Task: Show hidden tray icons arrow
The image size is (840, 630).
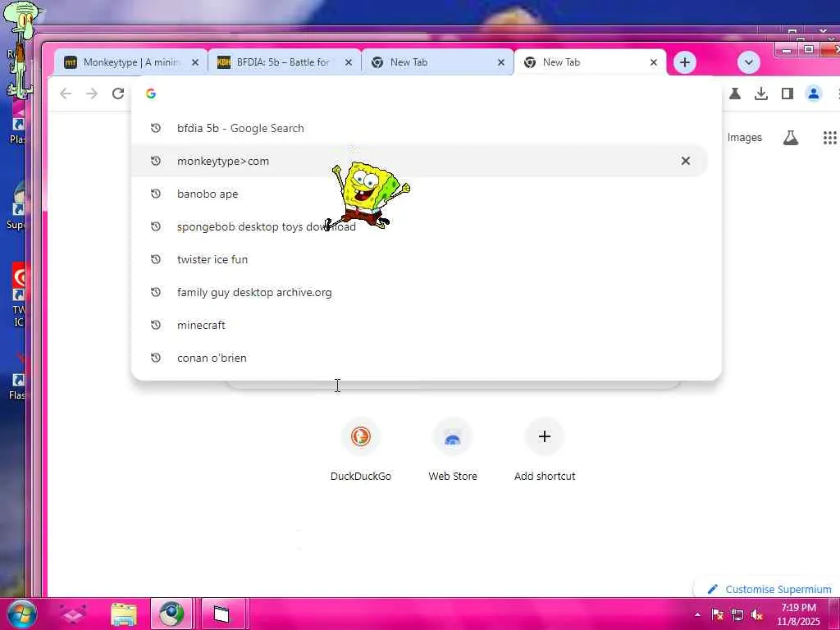Action: click(697, 614)
